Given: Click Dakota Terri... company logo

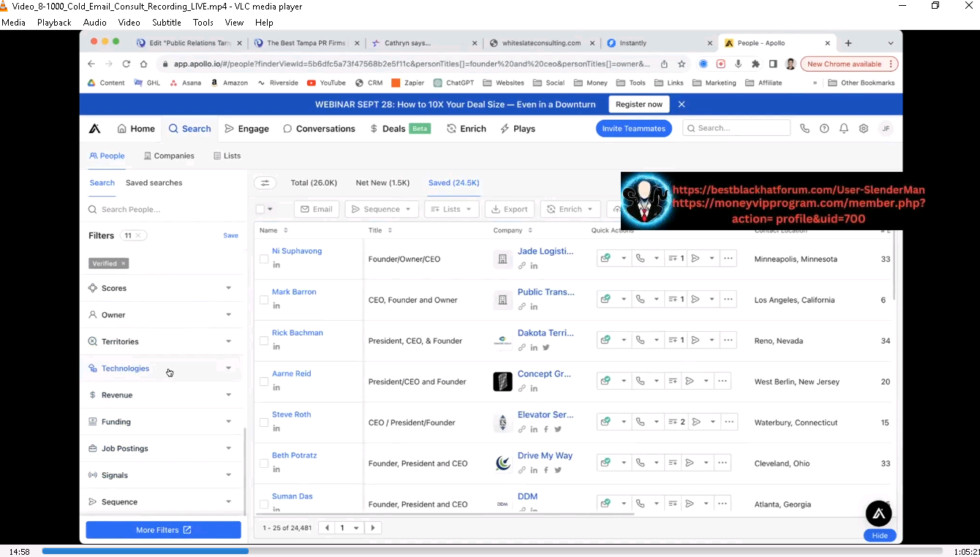Looking at the screenshot, I should 502,341.
